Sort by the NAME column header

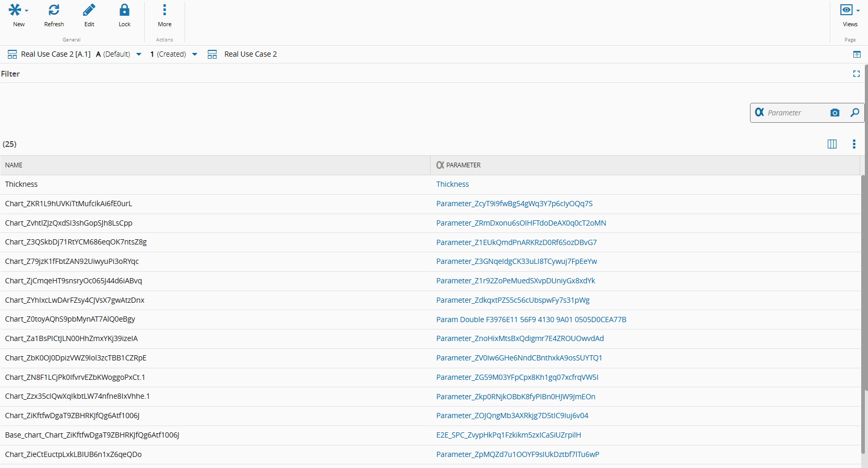pyautogui.click(x=14, y=165)
